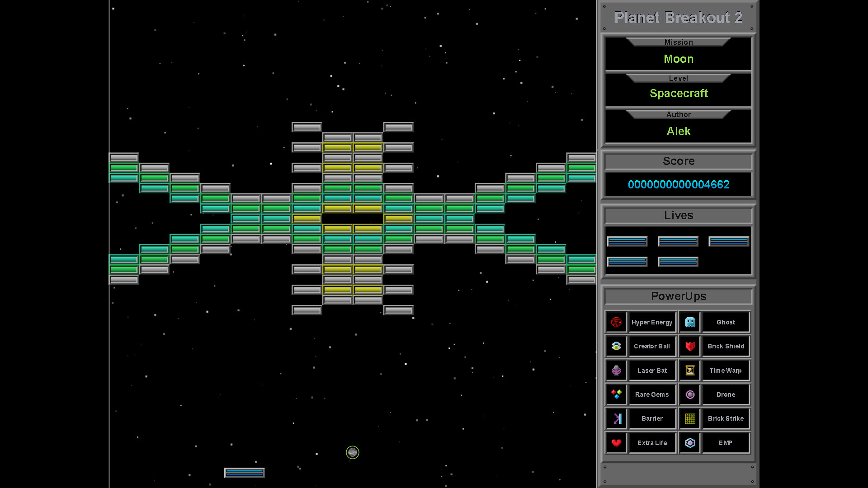Select the Brick Strike grid icon
This screenshot has height=488, width=868.
689,418
